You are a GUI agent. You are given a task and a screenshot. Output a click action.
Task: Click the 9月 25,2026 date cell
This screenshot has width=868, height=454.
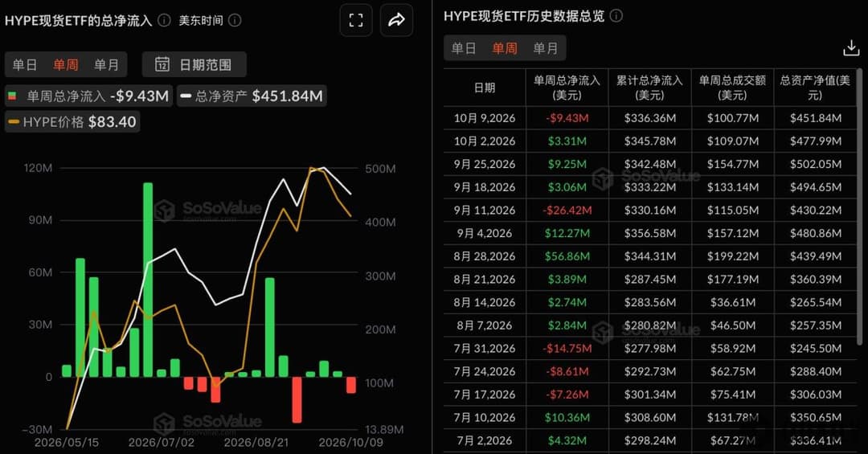(x=485, y=164)
